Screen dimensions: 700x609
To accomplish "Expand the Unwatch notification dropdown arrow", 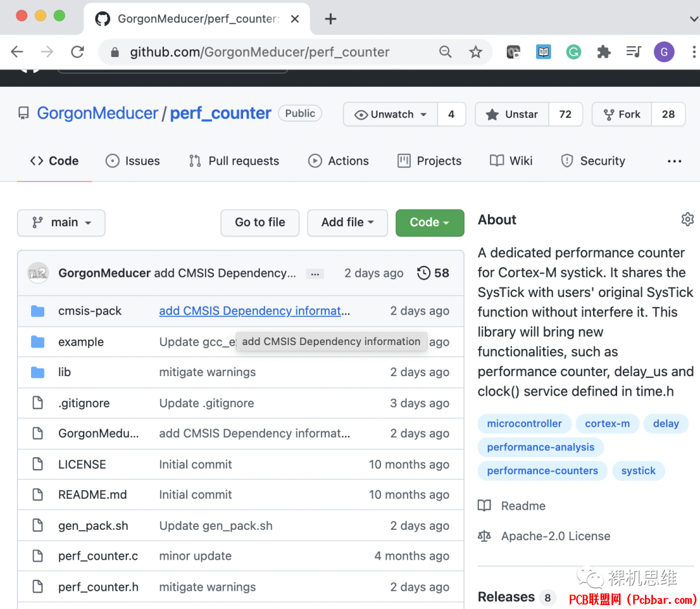I will pyautogui.click(x=423, y=114).
